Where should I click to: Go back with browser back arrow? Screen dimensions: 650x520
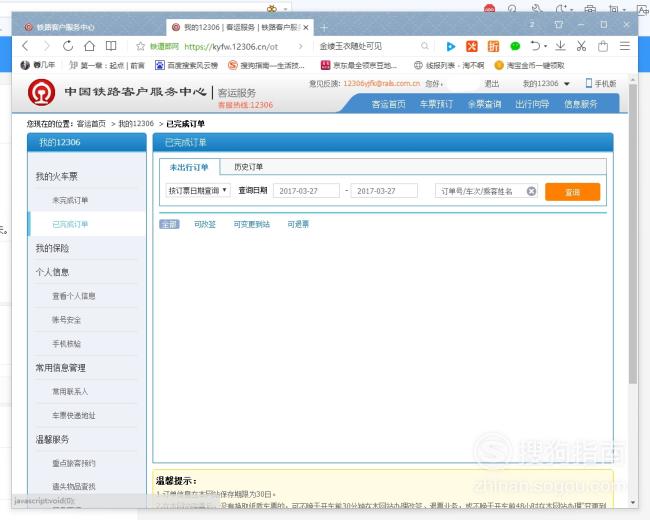tap(26, 46)
